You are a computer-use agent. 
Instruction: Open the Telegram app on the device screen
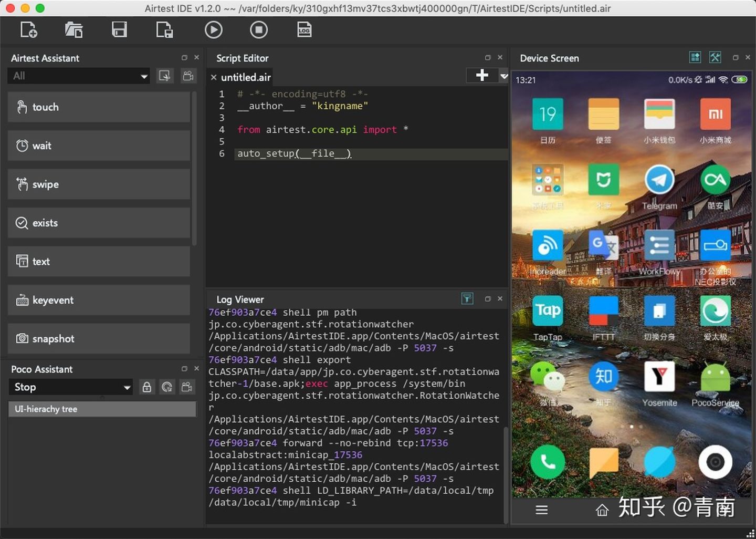pyautogui.click(x=659, y=180)
